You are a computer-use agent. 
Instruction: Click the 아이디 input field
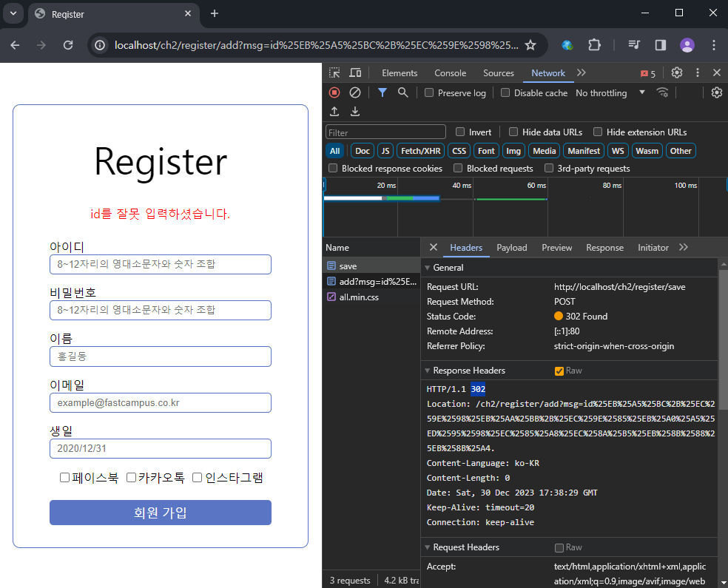(161, 264)
